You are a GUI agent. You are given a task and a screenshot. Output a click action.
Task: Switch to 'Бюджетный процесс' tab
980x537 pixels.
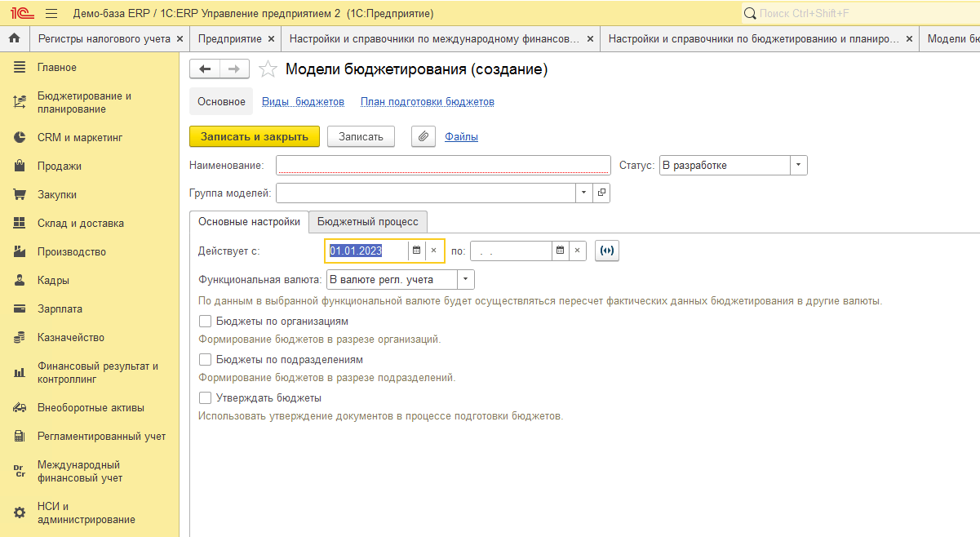(367, 222)
